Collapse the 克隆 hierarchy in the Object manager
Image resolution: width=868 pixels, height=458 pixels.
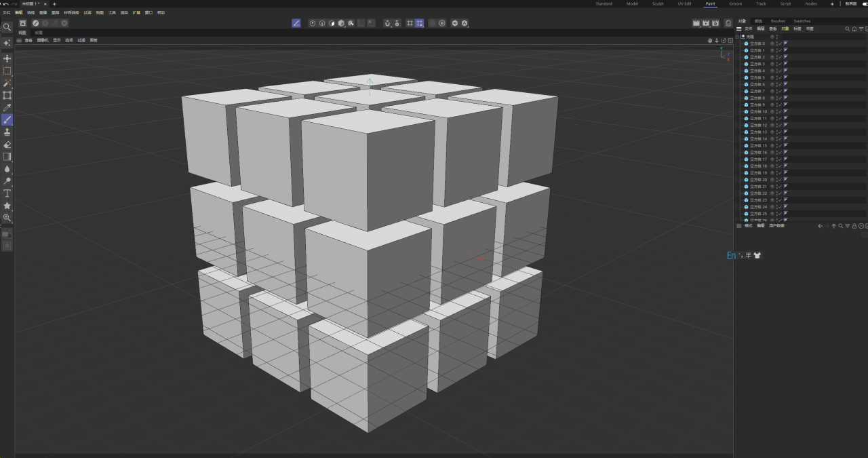[x=738, y=37]
